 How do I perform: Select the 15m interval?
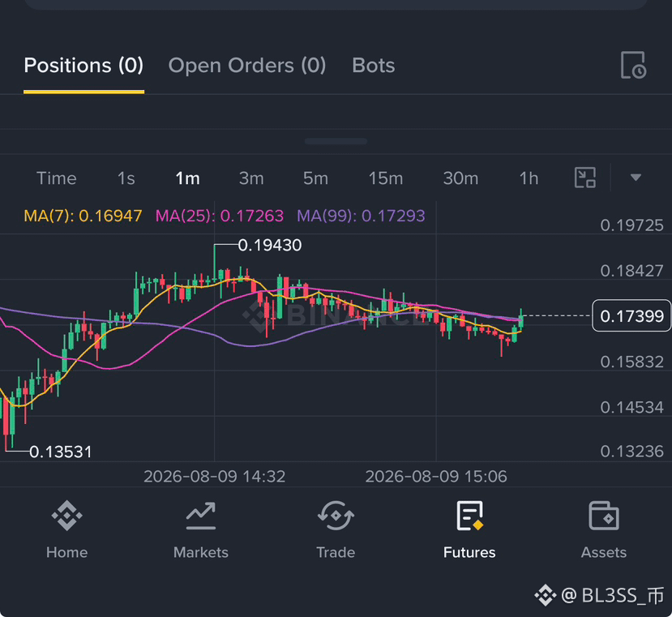[x=386, y=178]
